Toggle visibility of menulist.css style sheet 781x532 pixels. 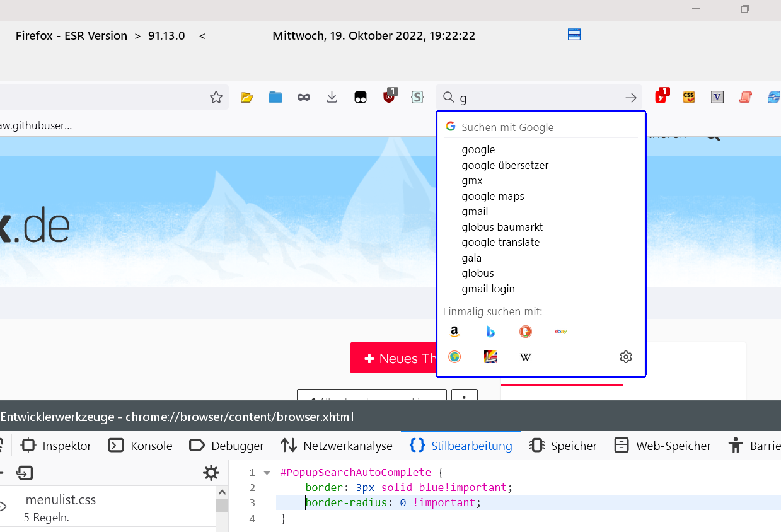pyautogui.click(x=2, y=507)
